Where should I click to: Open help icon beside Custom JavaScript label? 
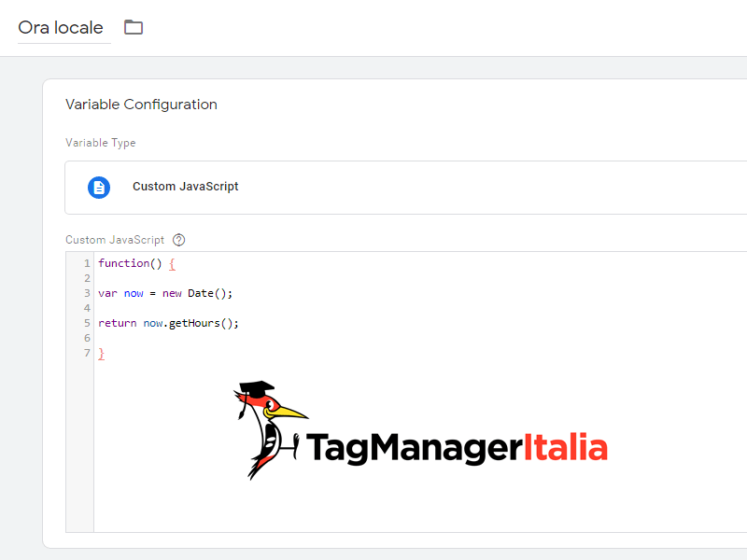point(178,240)
